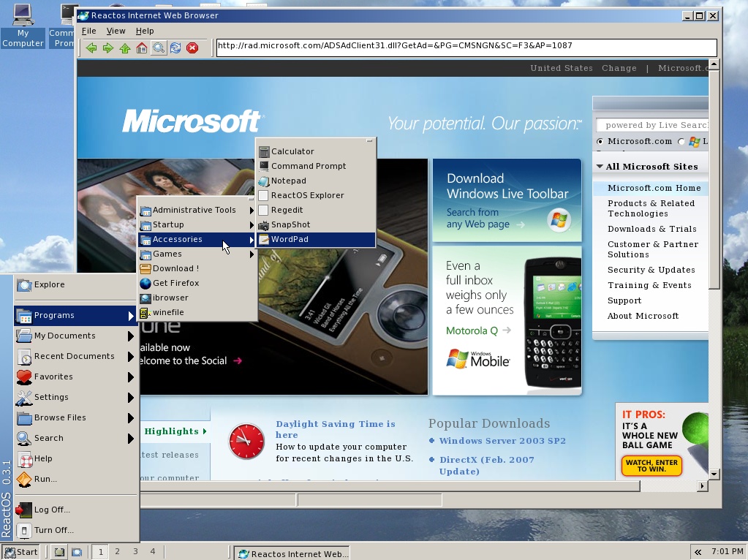Open Help in the Start menu
The height and width of the screenshot is (560, 748).
pos(75,459)
